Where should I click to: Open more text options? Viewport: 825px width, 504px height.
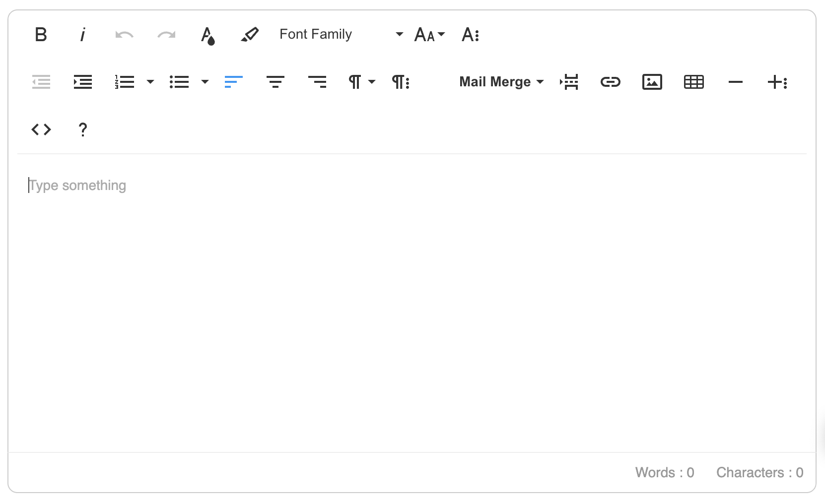coord(470,35)
